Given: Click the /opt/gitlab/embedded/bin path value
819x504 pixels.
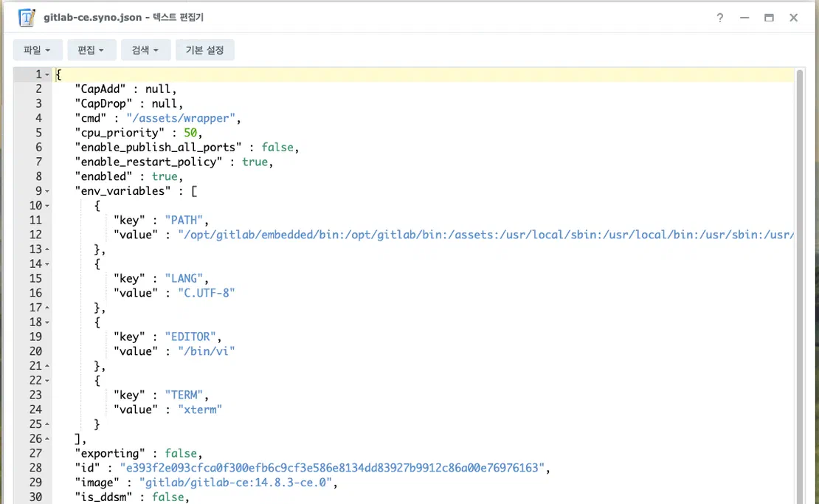Looking at the screenshot, I should click(x=485, y=235).
